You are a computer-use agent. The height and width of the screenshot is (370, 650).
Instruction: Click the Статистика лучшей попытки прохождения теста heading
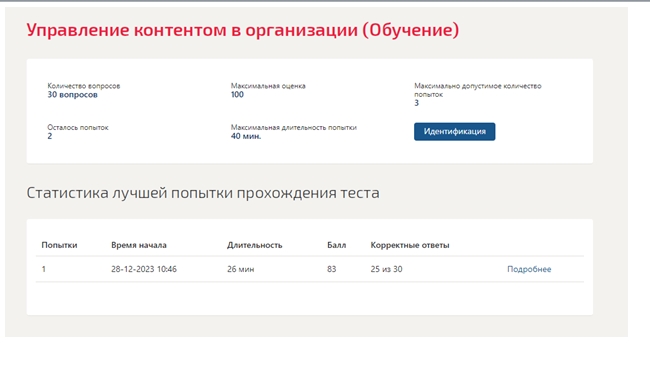(x=203, y=193)
